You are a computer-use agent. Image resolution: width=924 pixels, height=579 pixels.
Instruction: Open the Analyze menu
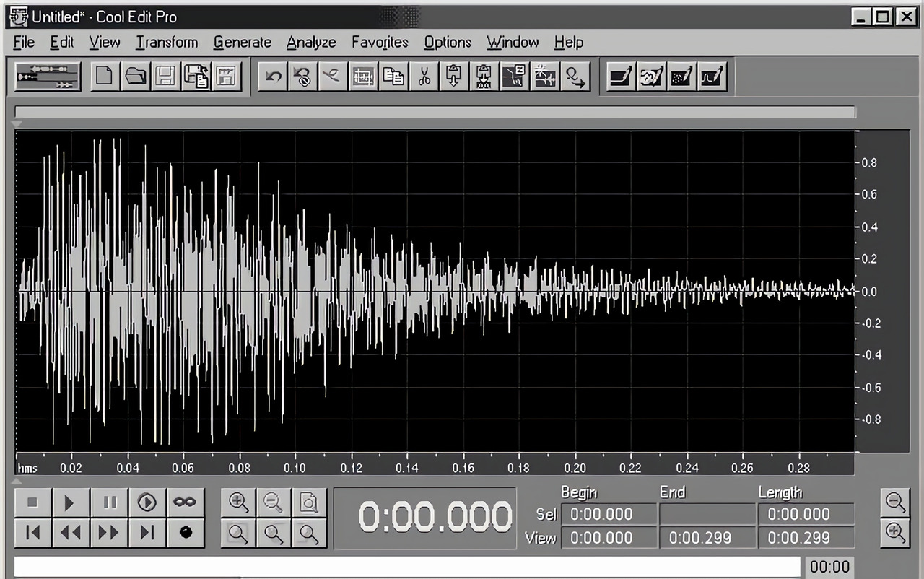coord(311,43)
